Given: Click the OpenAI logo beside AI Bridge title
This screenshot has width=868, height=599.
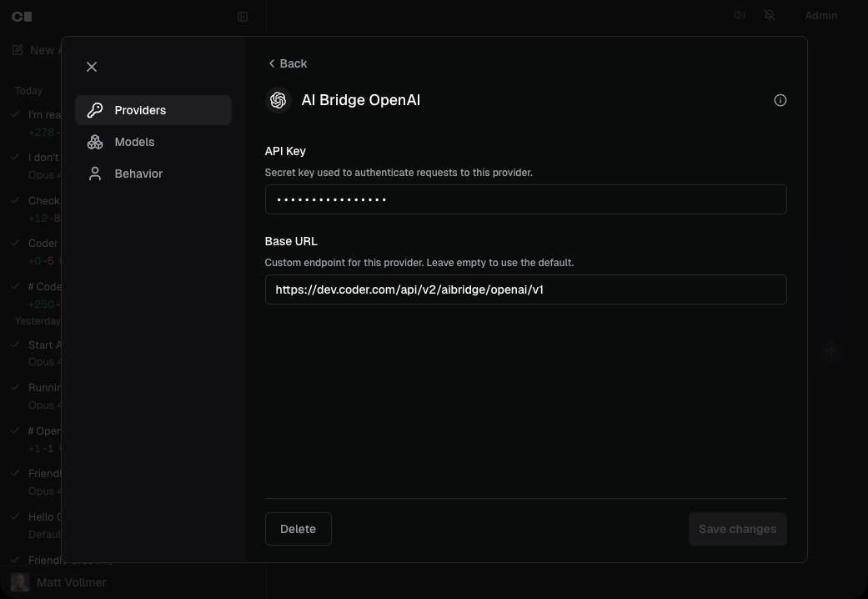Looking at the screenshot, I should click(x=278, y=100).
